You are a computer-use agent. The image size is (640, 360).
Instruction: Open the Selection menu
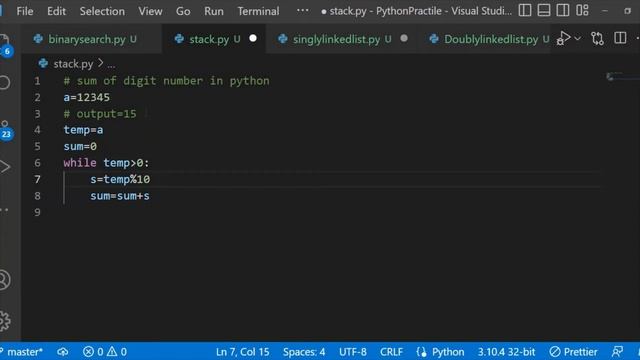tap(102, 11)
